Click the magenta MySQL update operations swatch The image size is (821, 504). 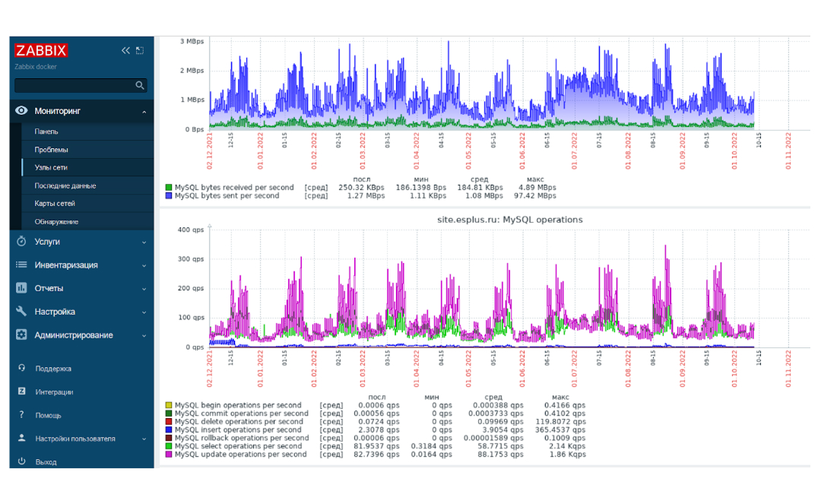pyautogui.click(x=169, y=455)
